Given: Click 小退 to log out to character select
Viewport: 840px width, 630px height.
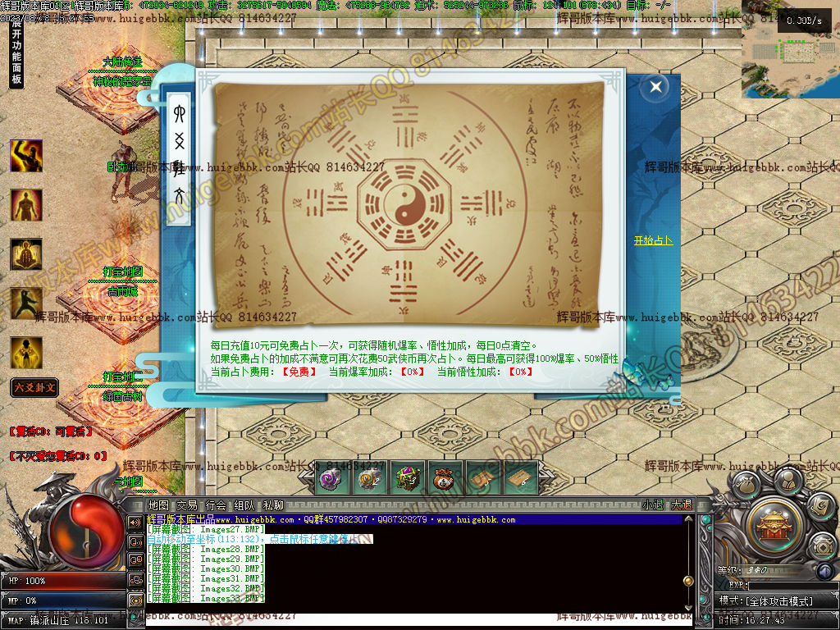Looking at the screenshot, I should (x=653, y=504).
